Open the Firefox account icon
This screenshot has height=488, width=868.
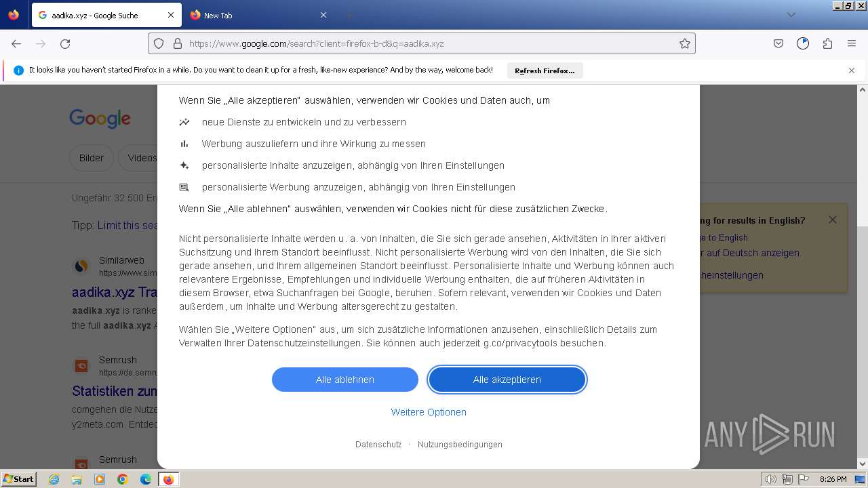pos(803,43)
